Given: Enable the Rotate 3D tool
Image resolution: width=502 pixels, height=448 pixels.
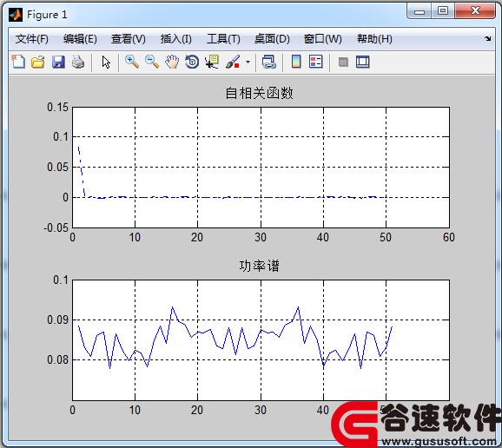Looking at the screenshot, I should click(x=192, y=62).
